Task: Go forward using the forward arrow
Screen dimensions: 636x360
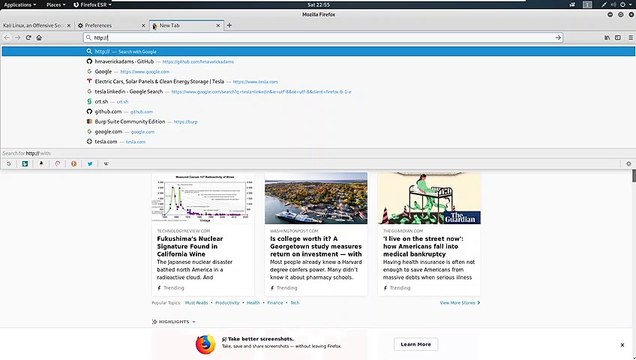Action: click(17, 38)
